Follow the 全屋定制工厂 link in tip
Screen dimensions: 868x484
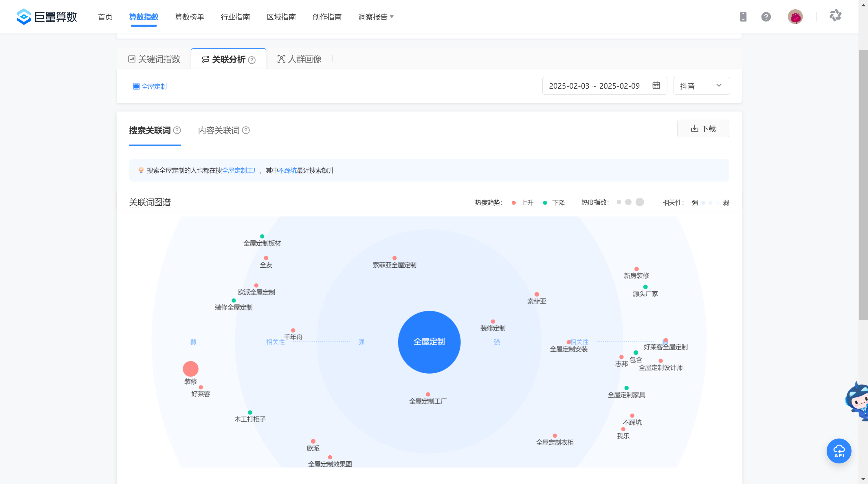[241, 170]
